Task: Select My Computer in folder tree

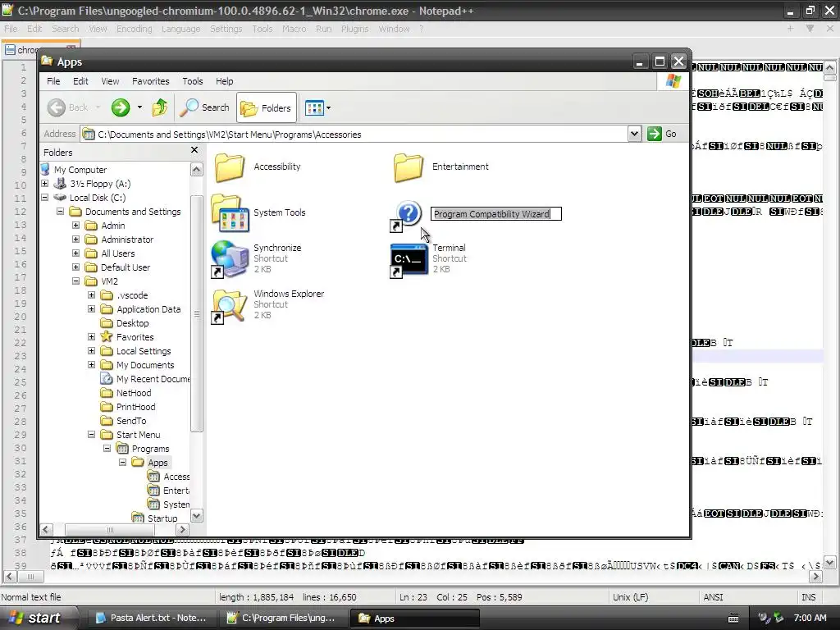Action: (x=80, y=170)
